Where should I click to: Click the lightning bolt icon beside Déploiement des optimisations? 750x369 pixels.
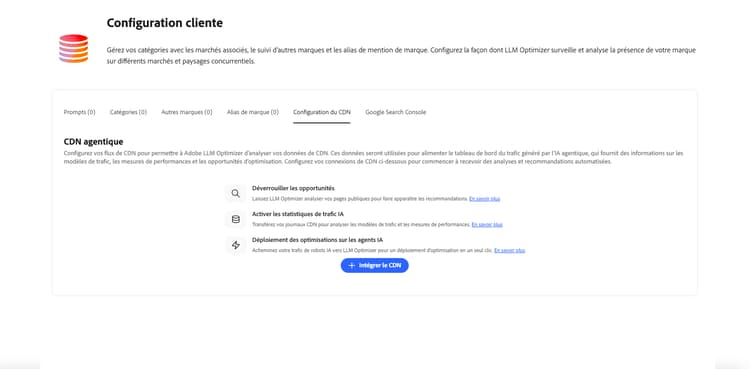tap(235, 245)
